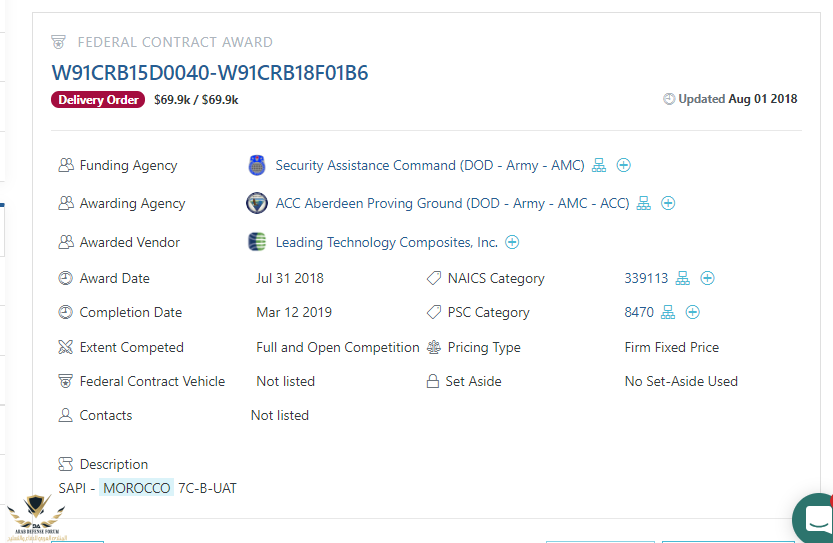The height and width of the screenshot is (543, 833).
Task: Click the NAICS Category tag icon
Action: tap(434, 278)
